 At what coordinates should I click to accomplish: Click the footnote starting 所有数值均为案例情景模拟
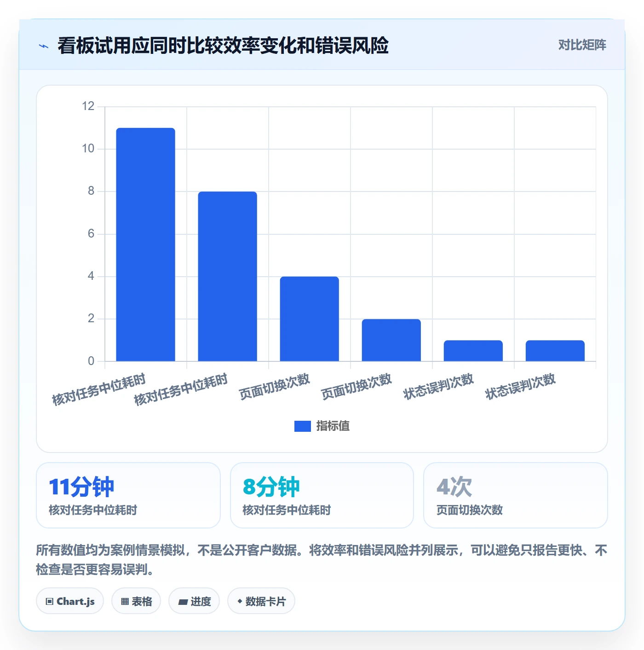(322, 560)
